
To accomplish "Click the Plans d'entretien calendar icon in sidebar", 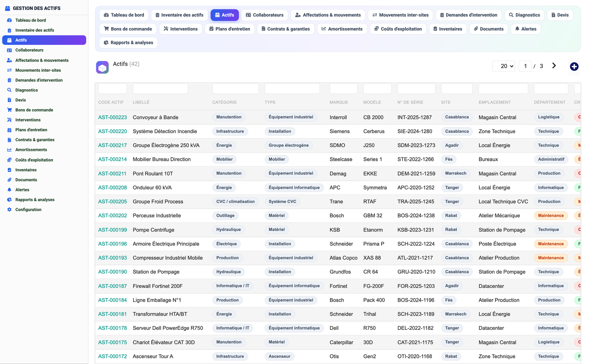I will (x=9, y=130).
